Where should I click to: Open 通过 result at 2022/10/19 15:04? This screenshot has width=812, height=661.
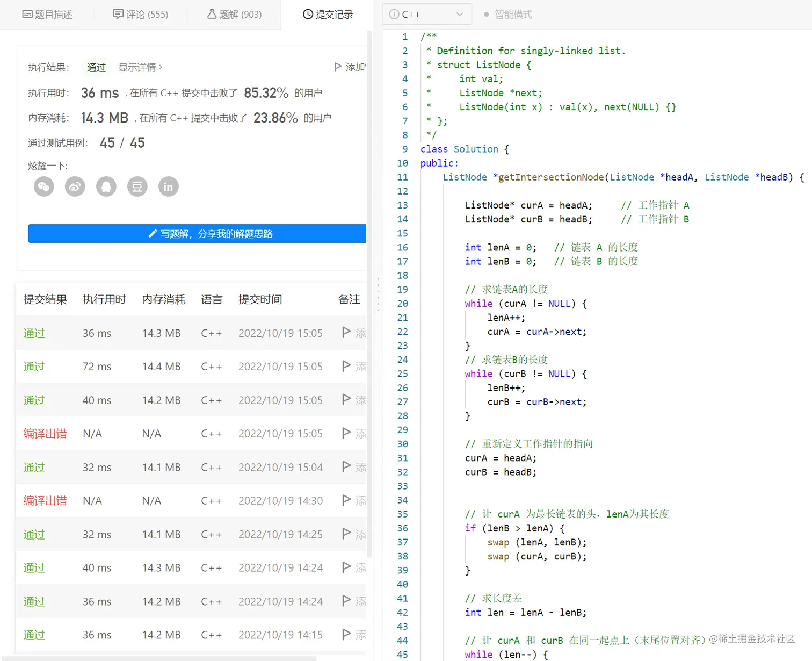point(34,468)
